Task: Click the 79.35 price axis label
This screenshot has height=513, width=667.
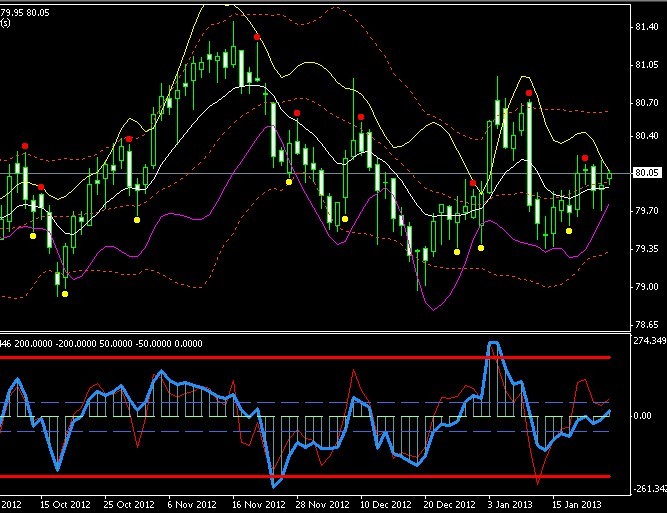Action: (x=647, y=249)
